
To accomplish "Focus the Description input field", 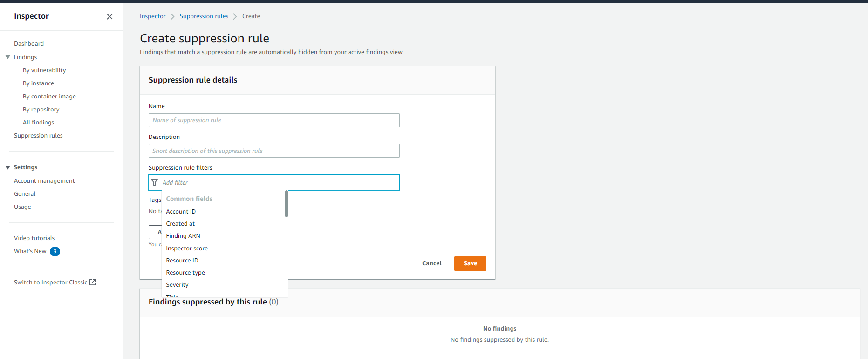I will [x=274, y=151].
